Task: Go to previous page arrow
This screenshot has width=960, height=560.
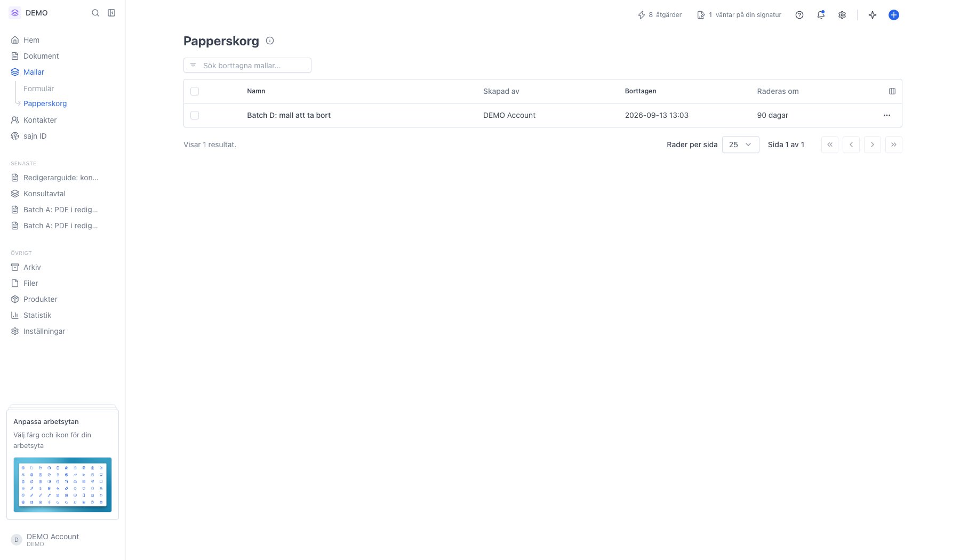Action: 851,145
